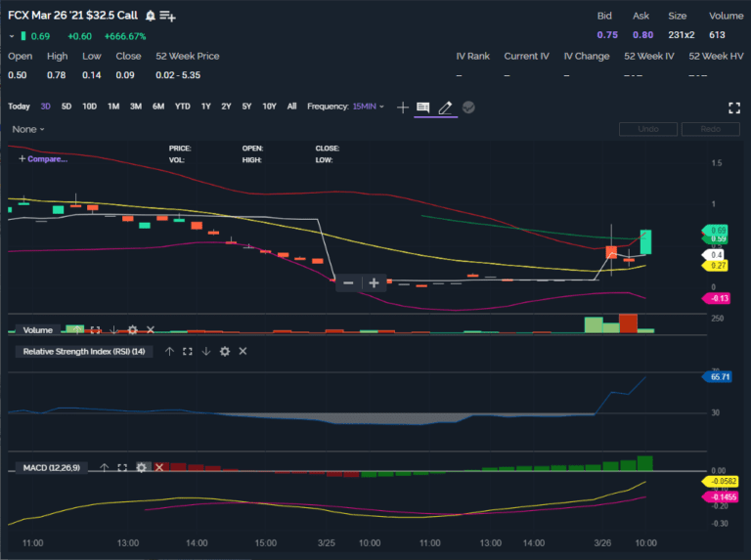The image size is (751, 560).
Task: Move the Volume panel up
Action: pos(77,330)
